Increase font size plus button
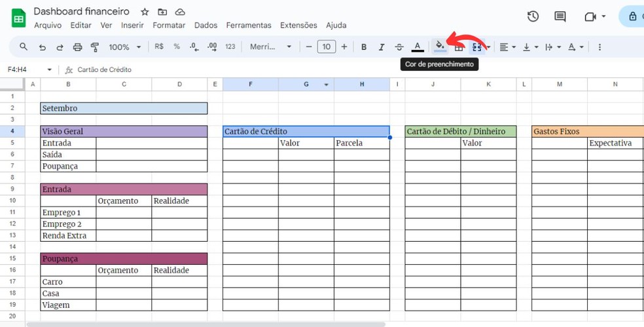This screenshot has height=327, width=644. point(344,47)
